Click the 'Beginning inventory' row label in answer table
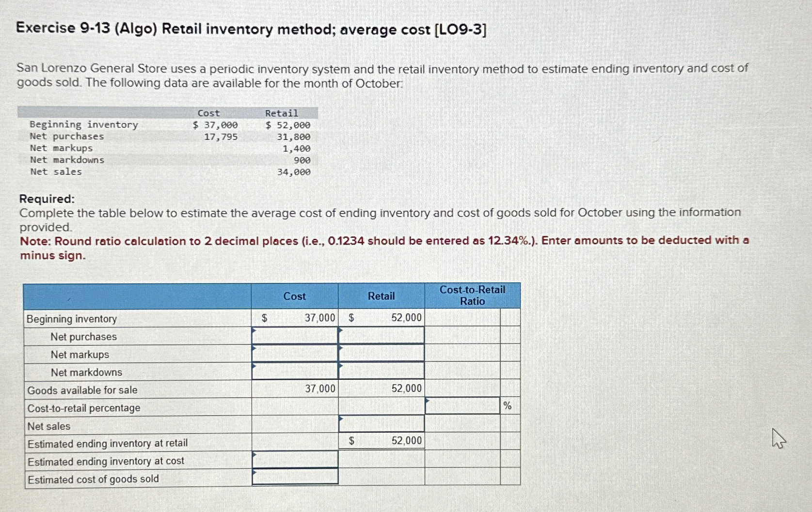 point(72,319)
